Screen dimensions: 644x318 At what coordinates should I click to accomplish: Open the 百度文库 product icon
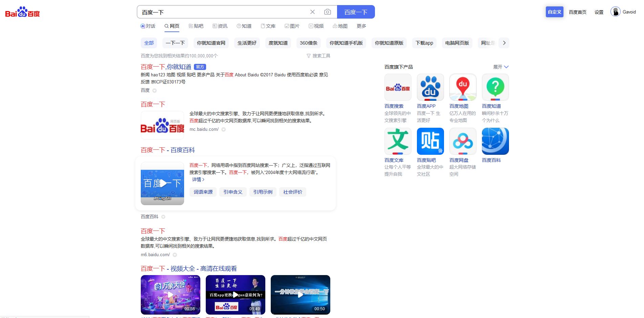[398, 141]
